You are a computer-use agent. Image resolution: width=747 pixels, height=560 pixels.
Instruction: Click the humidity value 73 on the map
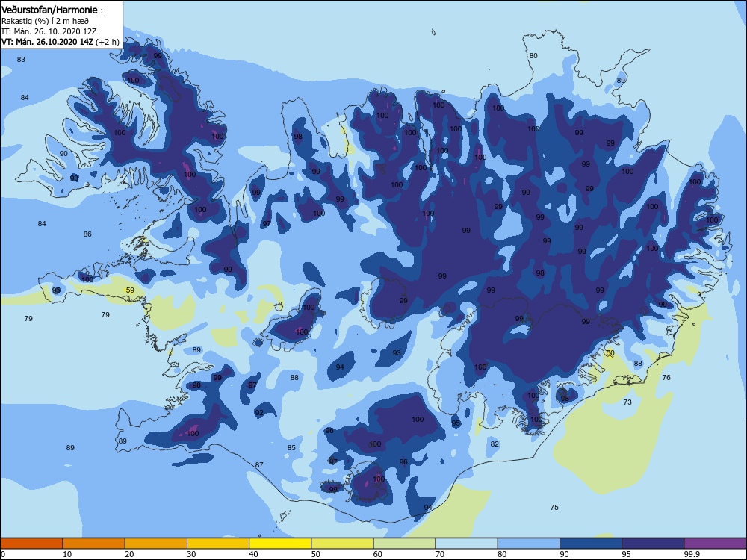point(627,402)
